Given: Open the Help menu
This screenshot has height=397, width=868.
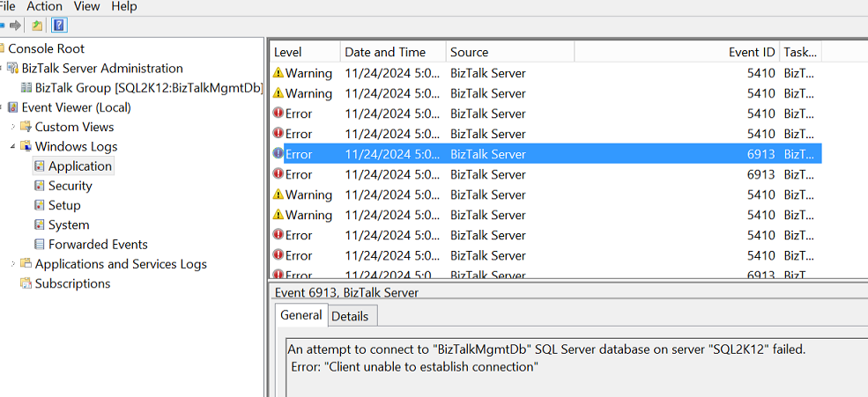Looking at the screenshot, I should click(x=124, y=7).
